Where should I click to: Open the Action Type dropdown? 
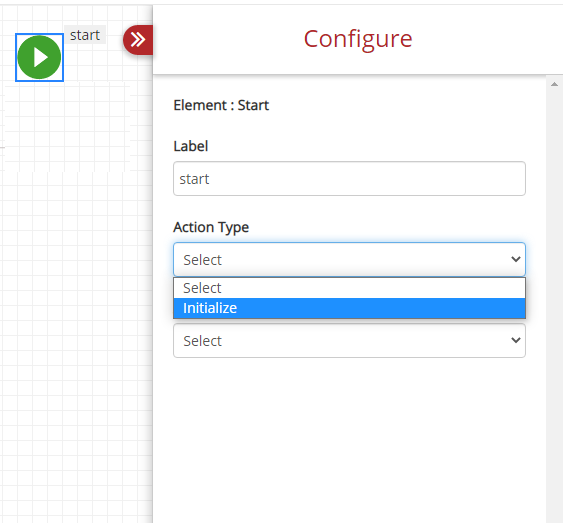tap(349, 260)
